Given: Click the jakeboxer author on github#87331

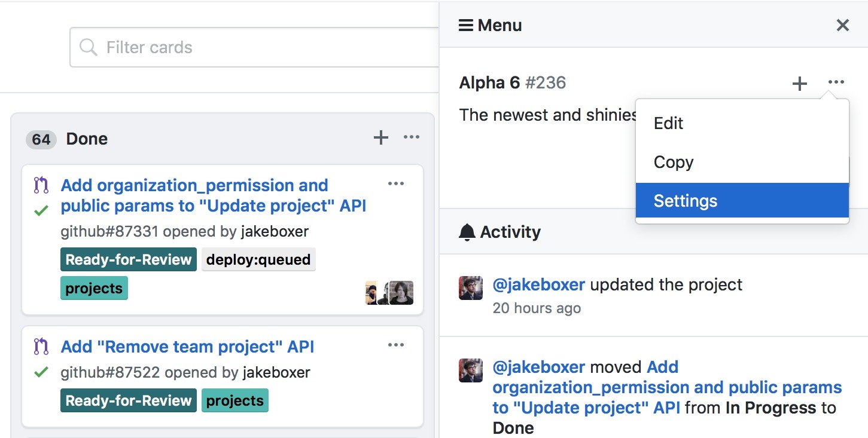Looking at the screenshot, I should pos(275,231).
